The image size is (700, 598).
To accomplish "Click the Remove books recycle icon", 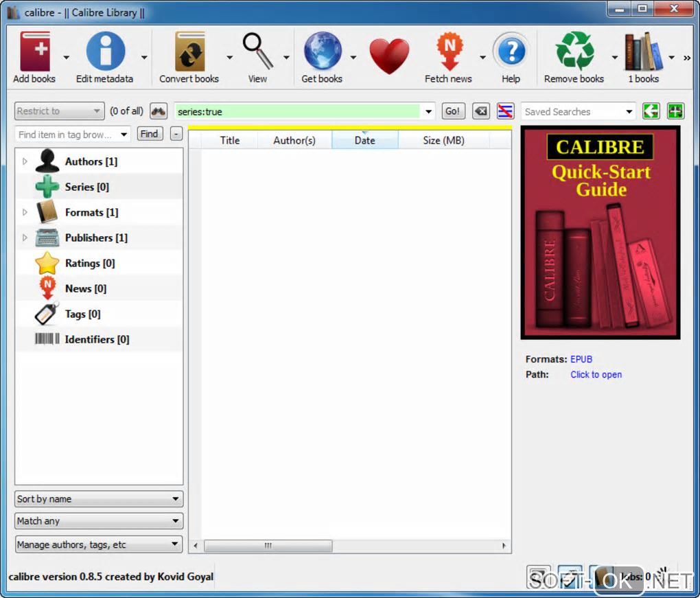I will click(575, 51).
